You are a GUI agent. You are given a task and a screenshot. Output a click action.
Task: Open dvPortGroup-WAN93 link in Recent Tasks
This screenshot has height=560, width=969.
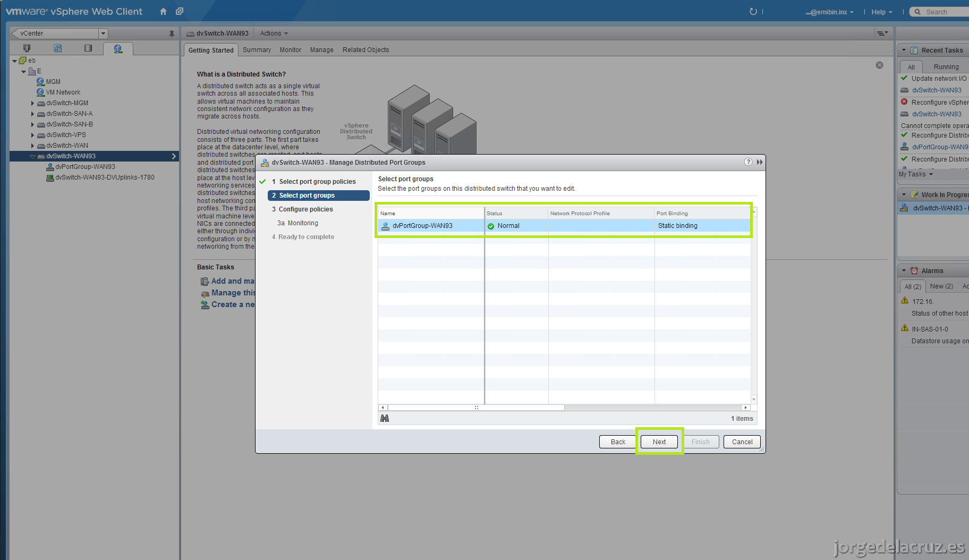[940, 147]
